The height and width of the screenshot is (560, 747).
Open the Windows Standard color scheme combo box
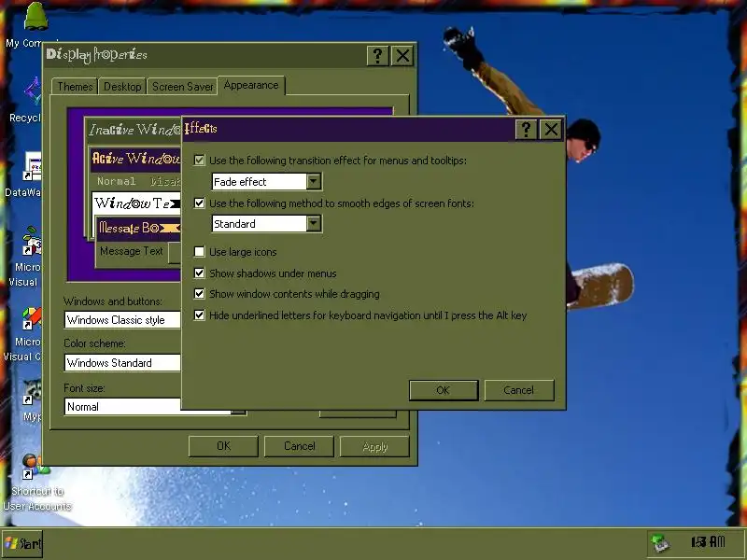[x=122, y=362]
